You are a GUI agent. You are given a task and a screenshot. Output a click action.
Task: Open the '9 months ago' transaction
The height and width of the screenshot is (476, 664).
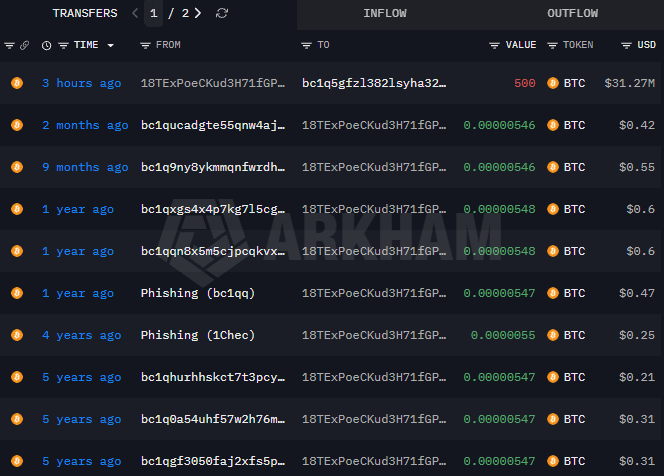tap(85, 167)
